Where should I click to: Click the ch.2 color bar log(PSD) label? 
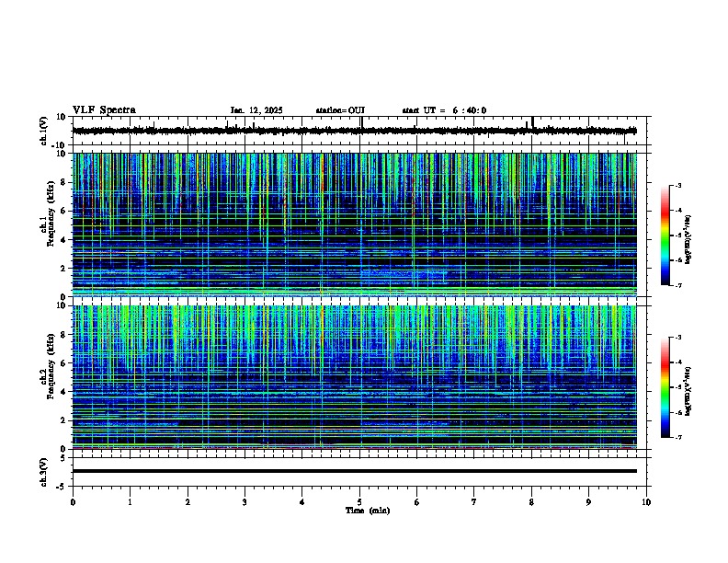click(688, 391)
